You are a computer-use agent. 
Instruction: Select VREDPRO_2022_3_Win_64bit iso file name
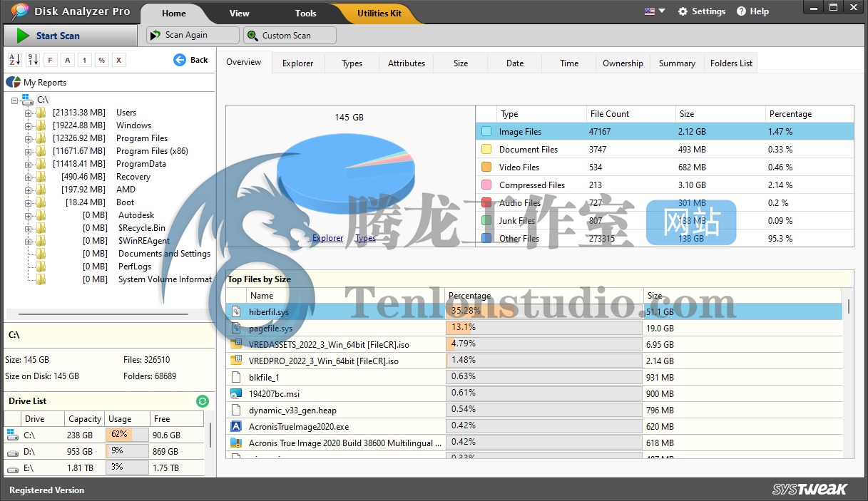pyautogui.click(x=324, y=361)
